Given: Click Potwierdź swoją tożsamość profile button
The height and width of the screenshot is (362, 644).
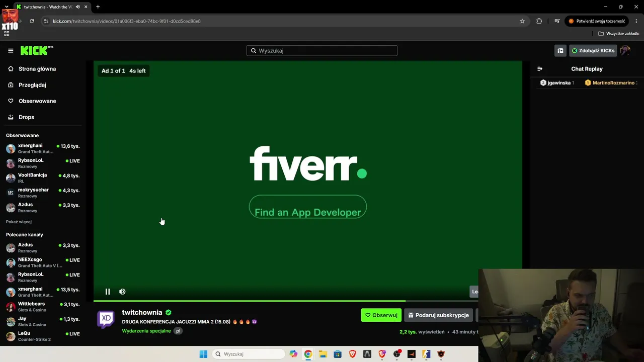Looking at the screenshot, I should [x=597, y=21].
